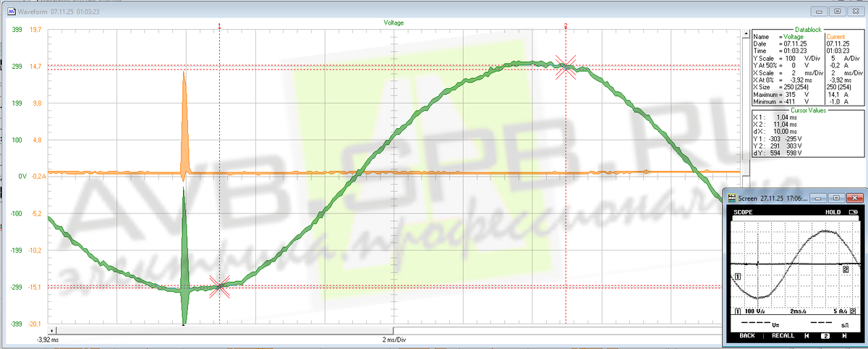Click the green Voltage title above graph
This screenshot has width=868, height=349.
pos(393,22)
